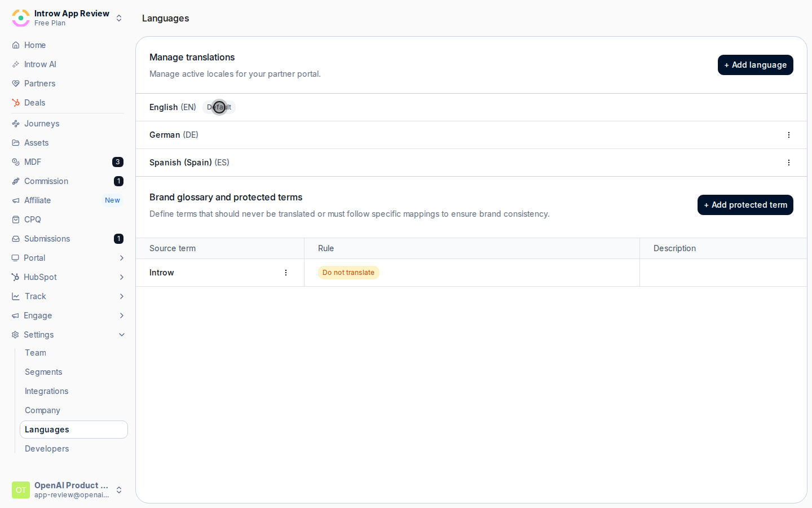Open the Team settings page
The image size is (812, 508).
click(x=36, y=353)
